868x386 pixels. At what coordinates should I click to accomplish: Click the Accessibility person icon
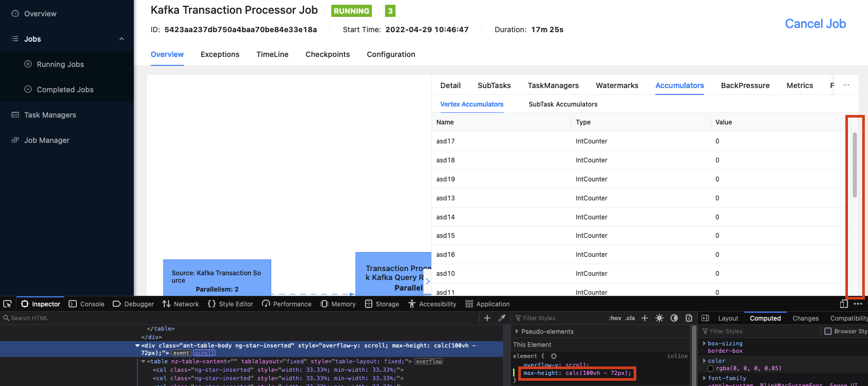[x=412, y=304]
